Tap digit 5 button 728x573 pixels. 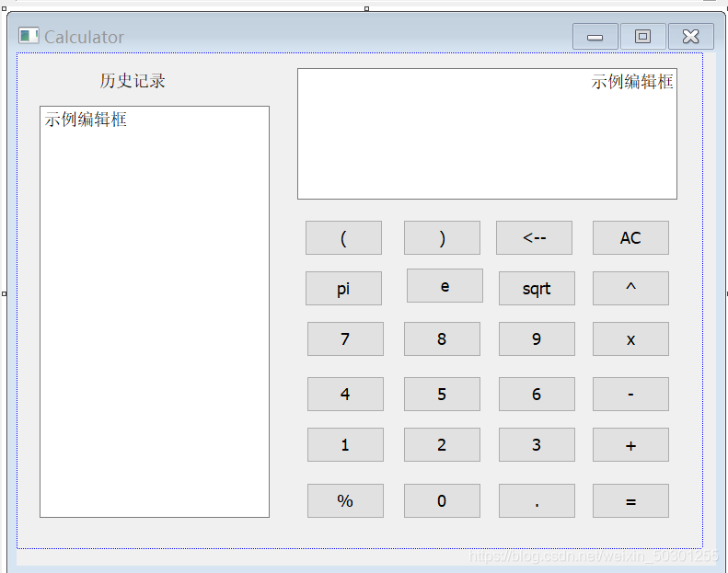pos(442,395)
